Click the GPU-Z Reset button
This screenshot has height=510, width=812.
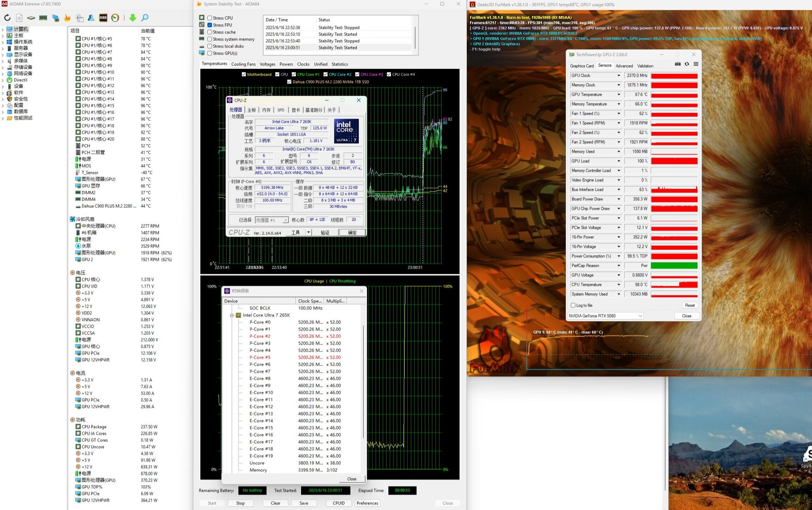click(x=689, y=305)
